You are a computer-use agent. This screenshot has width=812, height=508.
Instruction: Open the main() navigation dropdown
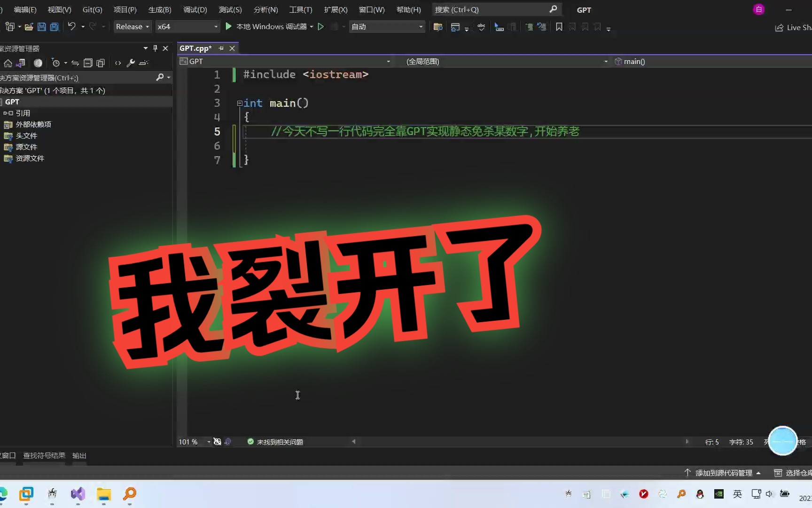658,61
